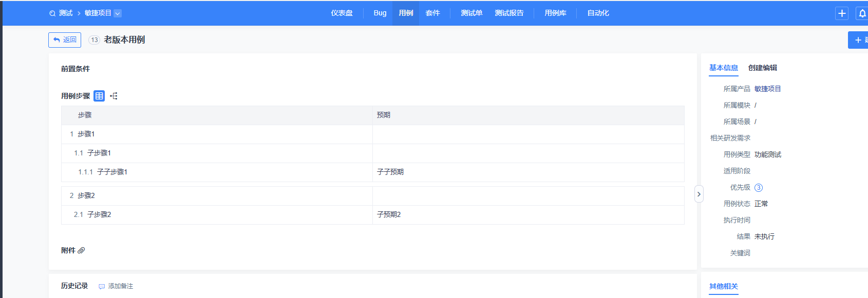Click the search icon beside 测试
The image size is (868, 298).
click(52, 13)
